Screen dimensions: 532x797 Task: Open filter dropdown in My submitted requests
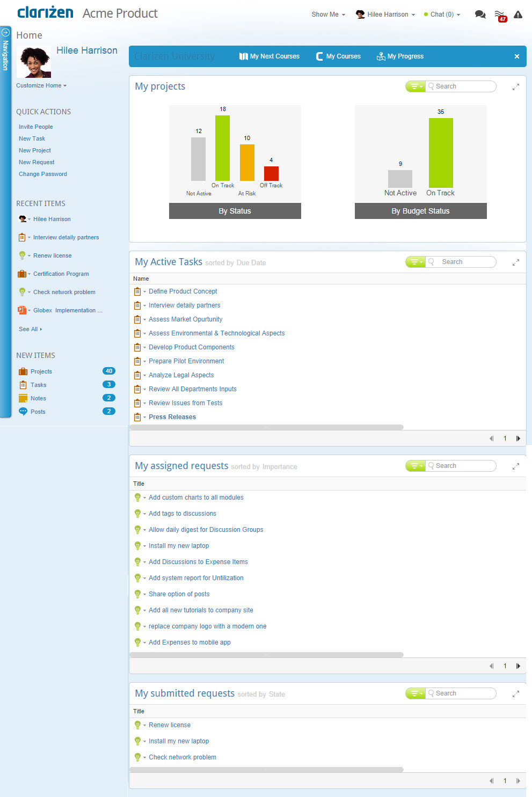tap(416, 693)
